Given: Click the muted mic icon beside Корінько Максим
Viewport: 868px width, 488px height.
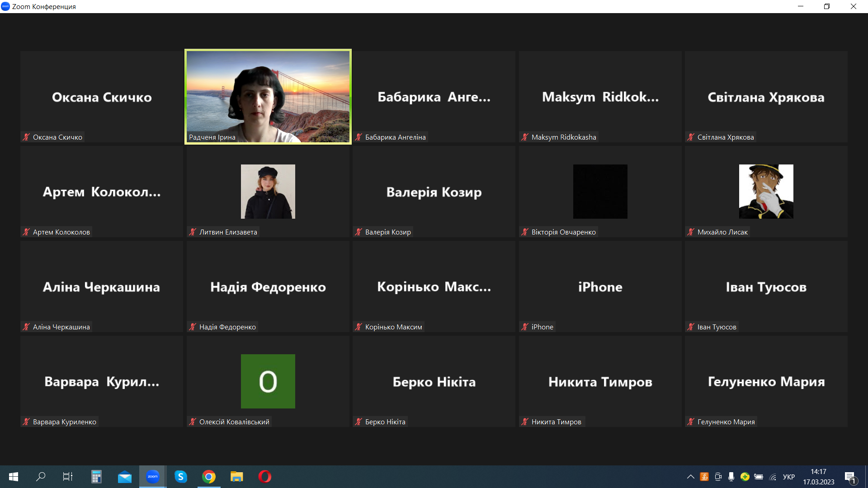Looking at the screenshot, I should [x=359, y=327].
